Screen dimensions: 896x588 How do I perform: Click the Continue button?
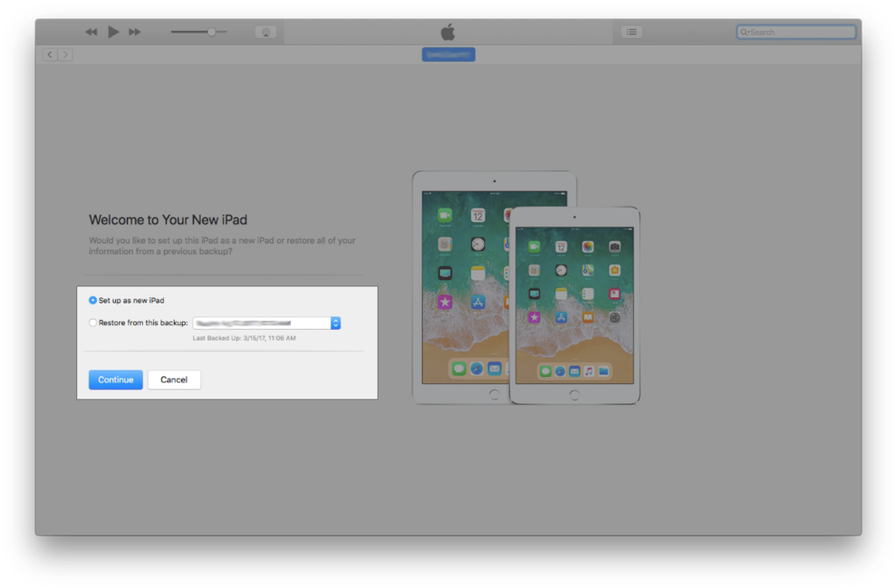pos(115,380)
